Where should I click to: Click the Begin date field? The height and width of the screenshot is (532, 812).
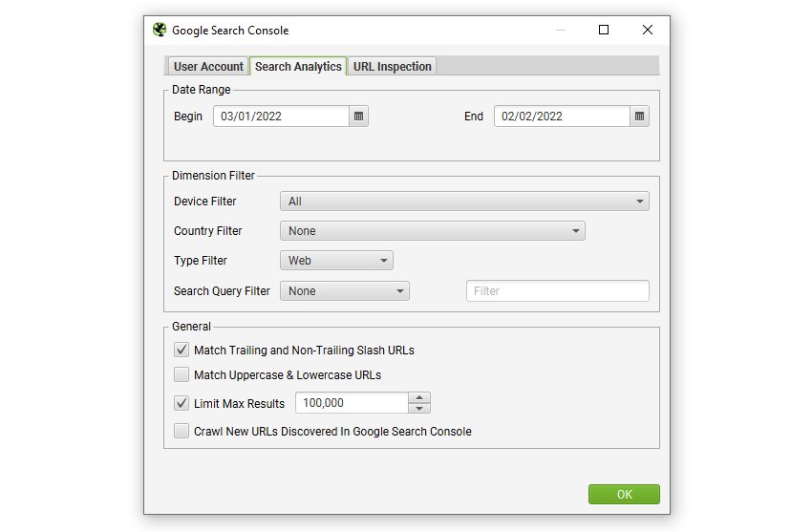pos(281,117)
